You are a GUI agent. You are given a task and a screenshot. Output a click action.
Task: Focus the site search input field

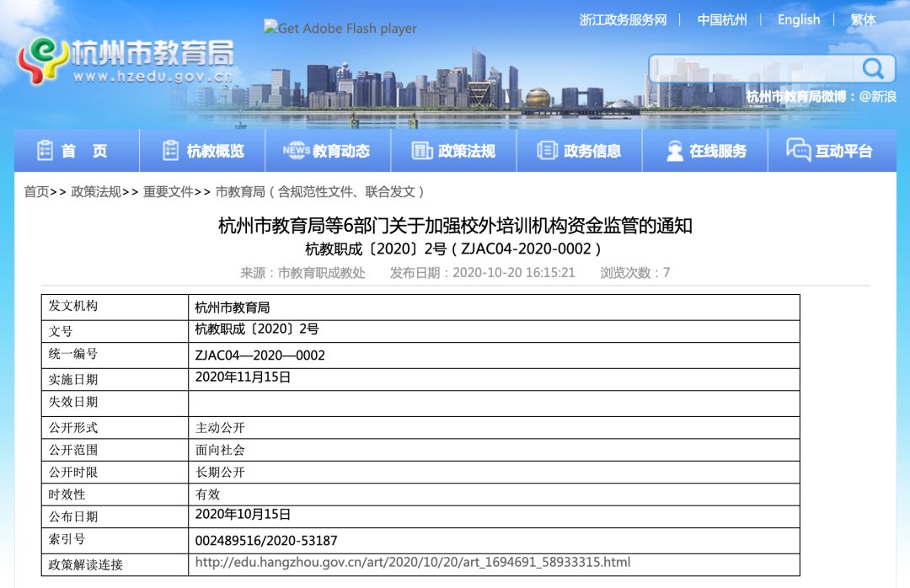752,68
